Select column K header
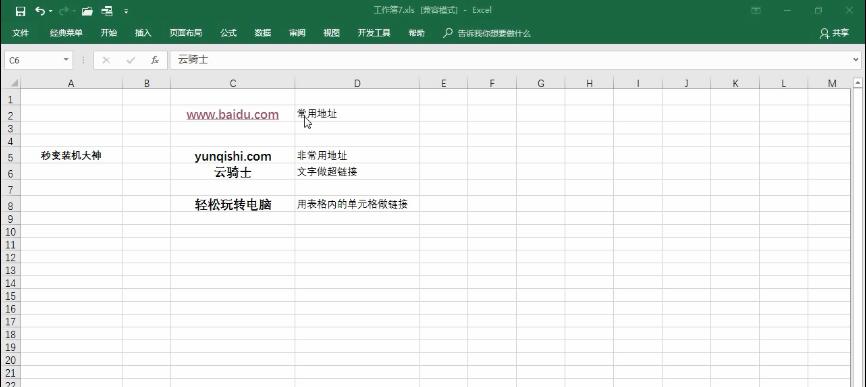This screenshot has width=866, height=387. point(735,84)
